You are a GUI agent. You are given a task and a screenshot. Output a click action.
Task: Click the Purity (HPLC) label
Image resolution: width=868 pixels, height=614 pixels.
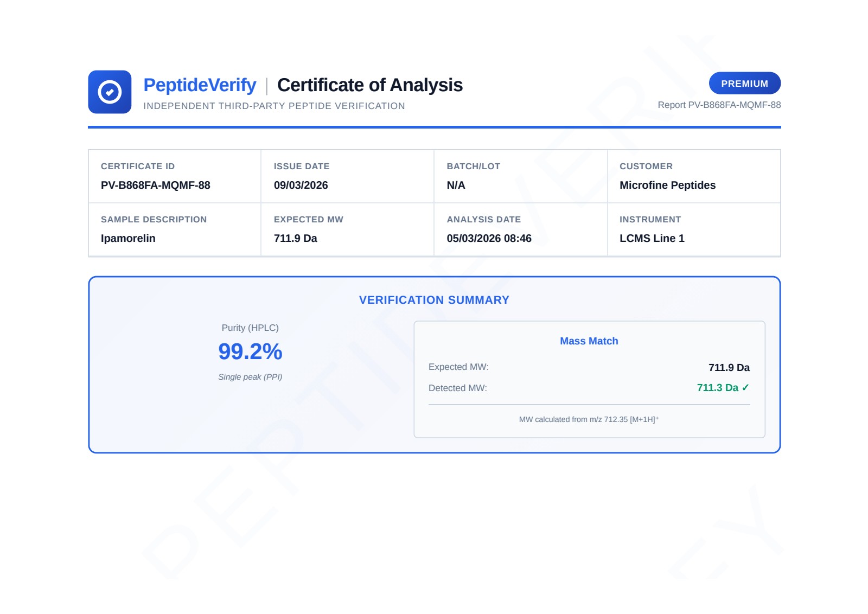pos(250,328)
